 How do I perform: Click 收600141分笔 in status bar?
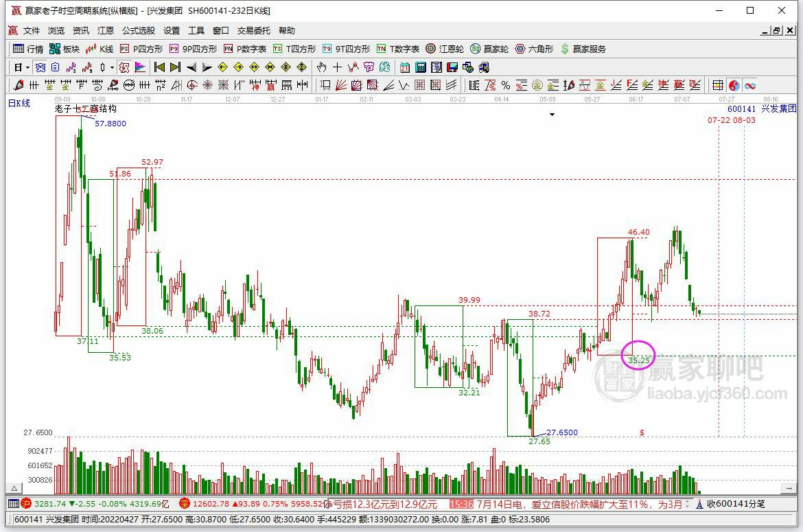point(736,504)
